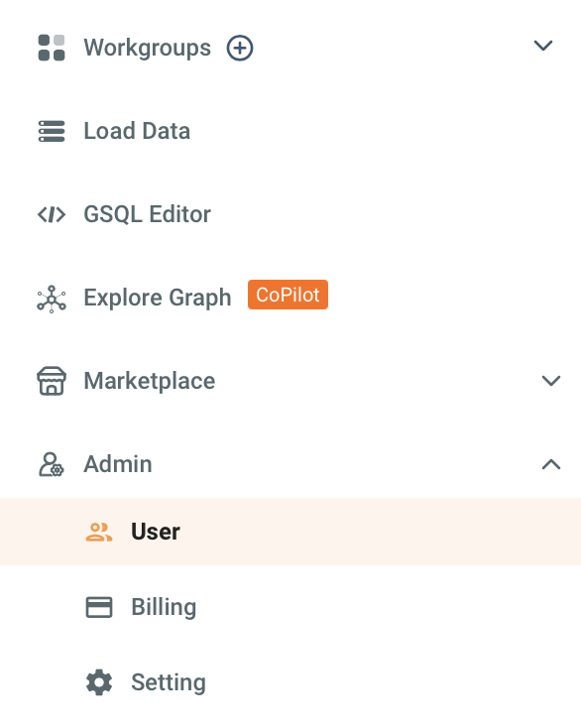
Task: Click the Admin person-gear icon
Action: click(52, 465)
